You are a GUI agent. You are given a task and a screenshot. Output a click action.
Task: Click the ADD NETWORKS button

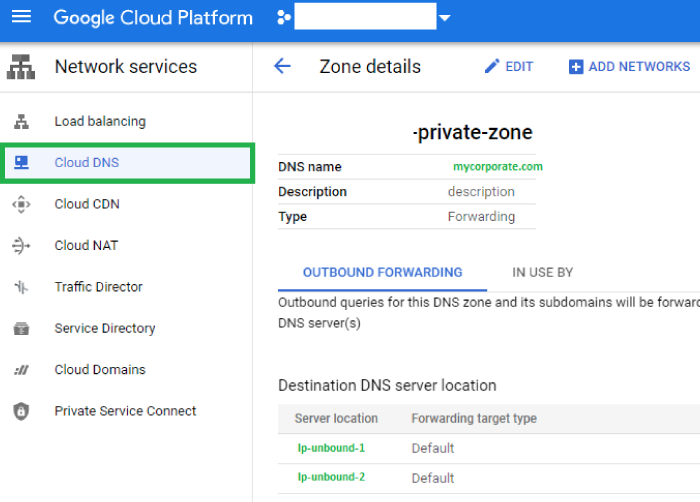click(629, 67)
